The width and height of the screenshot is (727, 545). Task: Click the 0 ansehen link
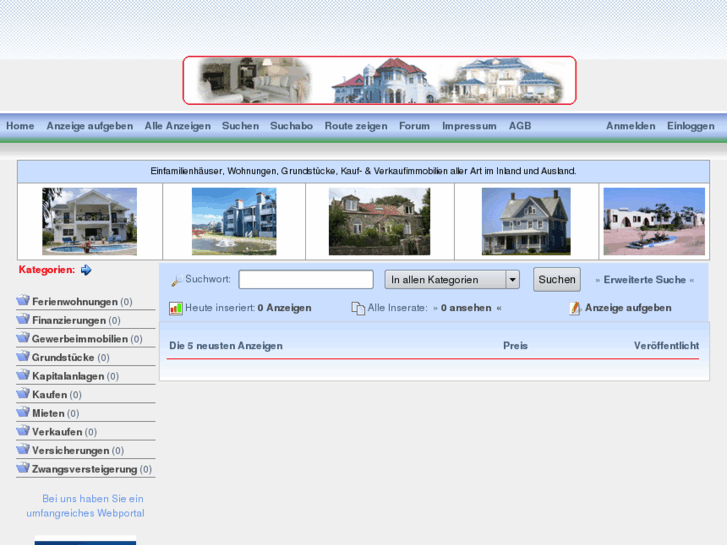466,308
